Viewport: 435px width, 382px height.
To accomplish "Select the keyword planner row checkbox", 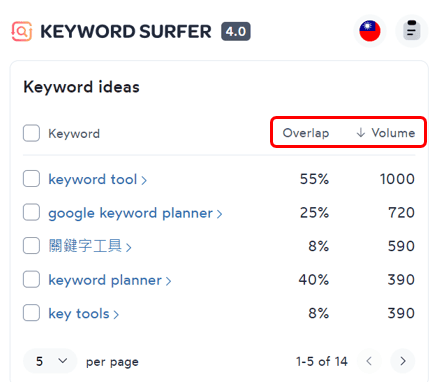I will 31,279.
